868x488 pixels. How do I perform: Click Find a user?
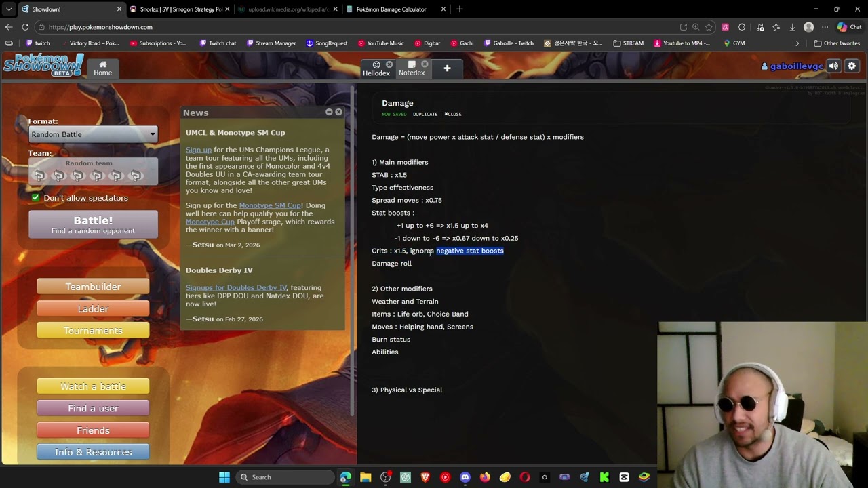(x=93, y=409)
